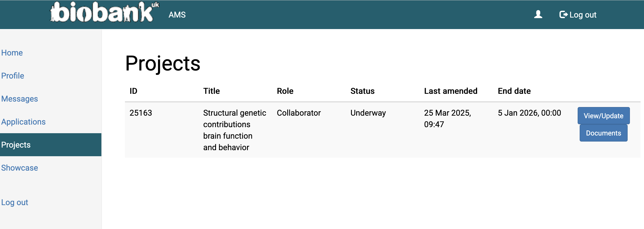Open Documents for project 25163
The height and width of the screenshot is (229, 644).
click(x=603, y=133)
